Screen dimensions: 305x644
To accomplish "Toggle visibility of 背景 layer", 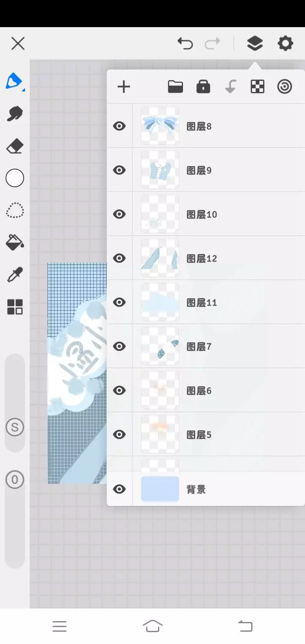I will [119, 489].
